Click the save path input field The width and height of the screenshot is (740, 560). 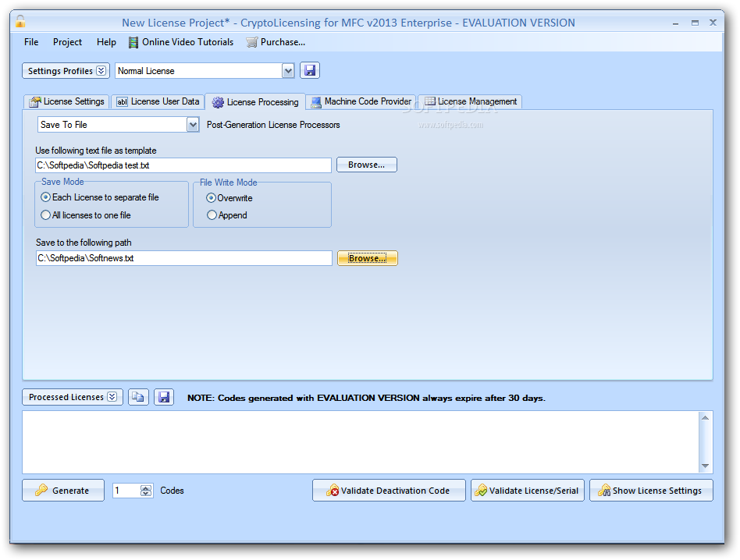[184, 258]
